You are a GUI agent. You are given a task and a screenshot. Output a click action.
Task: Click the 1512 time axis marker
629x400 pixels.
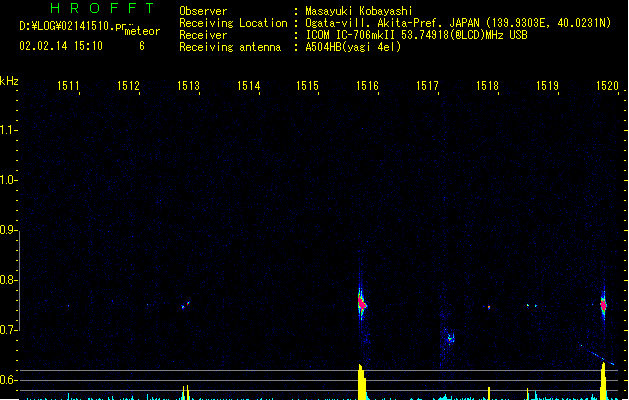[x=128, y=86]
